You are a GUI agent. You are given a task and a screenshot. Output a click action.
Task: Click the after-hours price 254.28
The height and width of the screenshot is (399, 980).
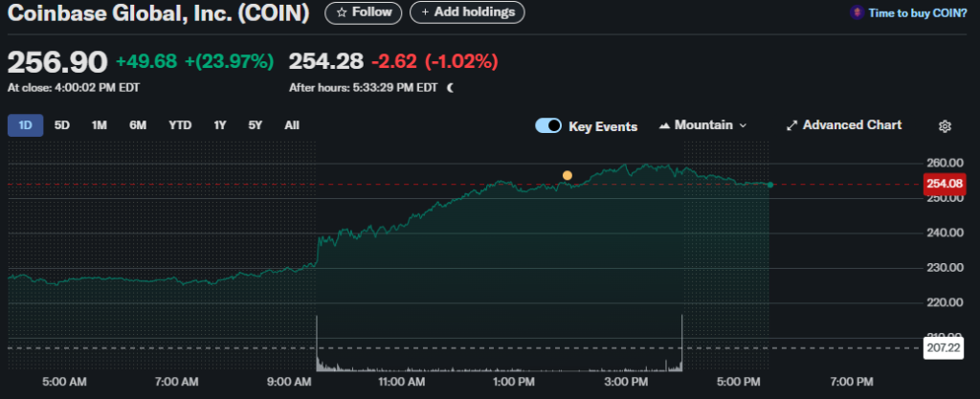click(x=326, y=61)
